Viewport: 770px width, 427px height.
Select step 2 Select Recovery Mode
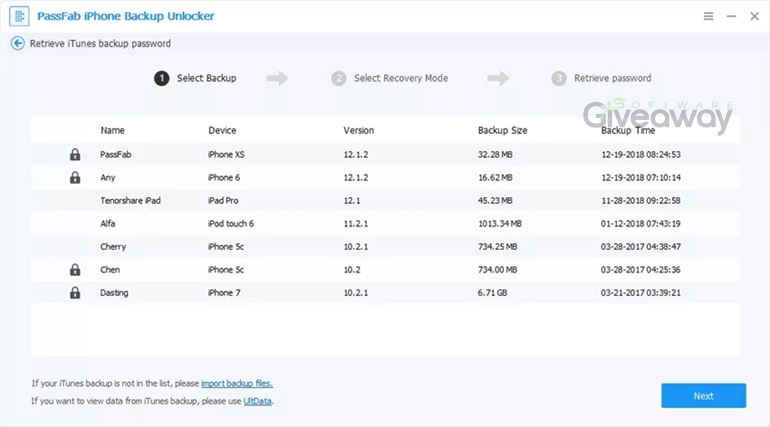[x=389, y=78]
